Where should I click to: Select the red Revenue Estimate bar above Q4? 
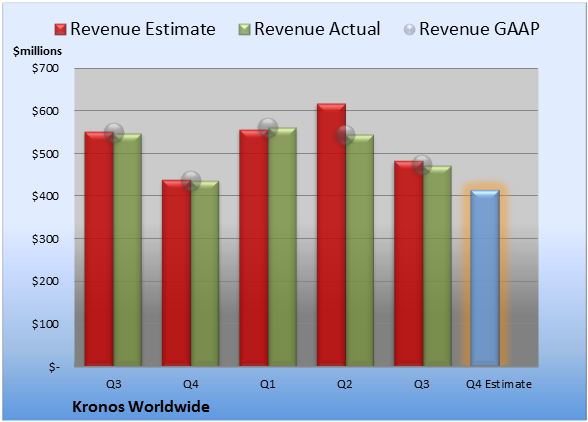pyautogui.click(x=176, y=273)
